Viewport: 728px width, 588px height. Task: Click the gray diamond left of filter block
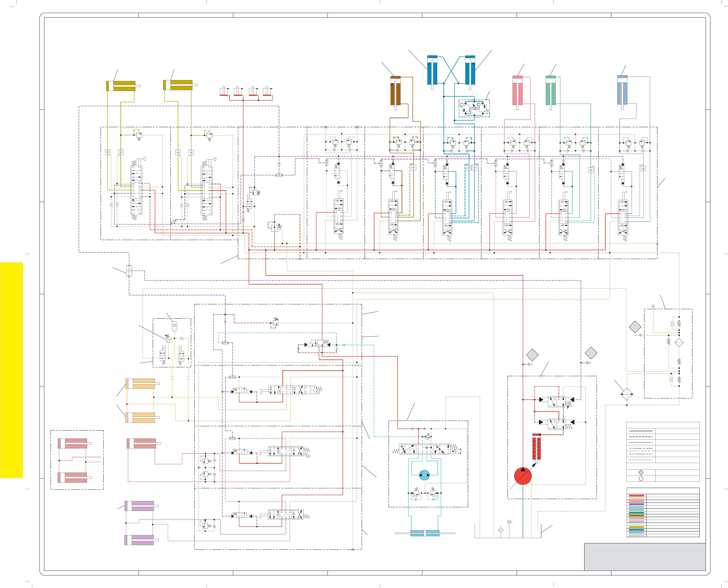click(635, 327)
